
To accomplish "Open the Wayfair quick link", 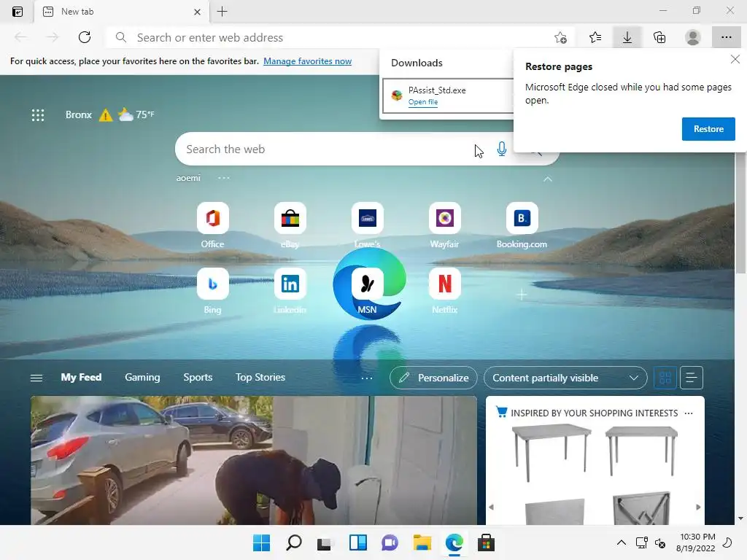I will pyautogui.click(x=444, y=226).
